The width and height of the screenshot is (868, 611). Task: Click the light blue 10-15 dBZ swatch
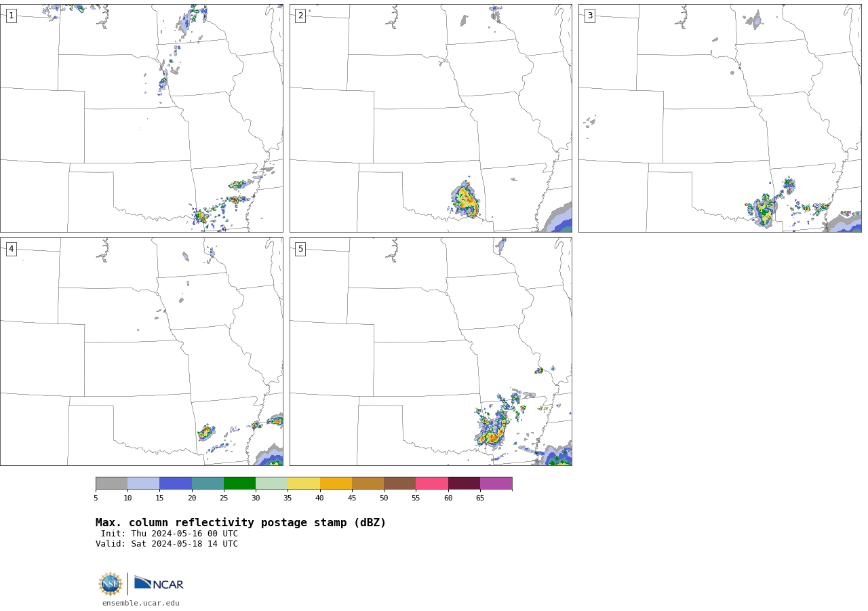(144, 484)
